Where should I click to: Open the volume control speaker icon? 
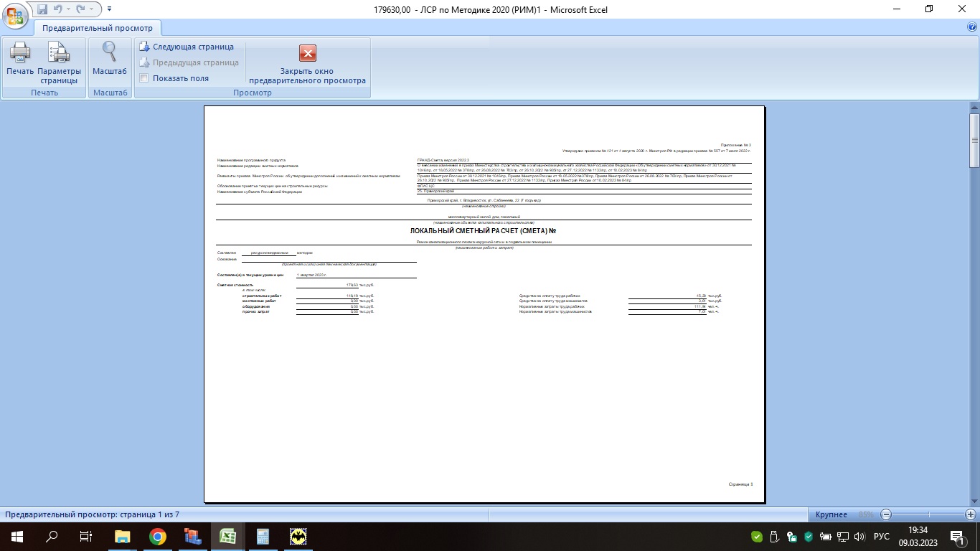[859, 537]
